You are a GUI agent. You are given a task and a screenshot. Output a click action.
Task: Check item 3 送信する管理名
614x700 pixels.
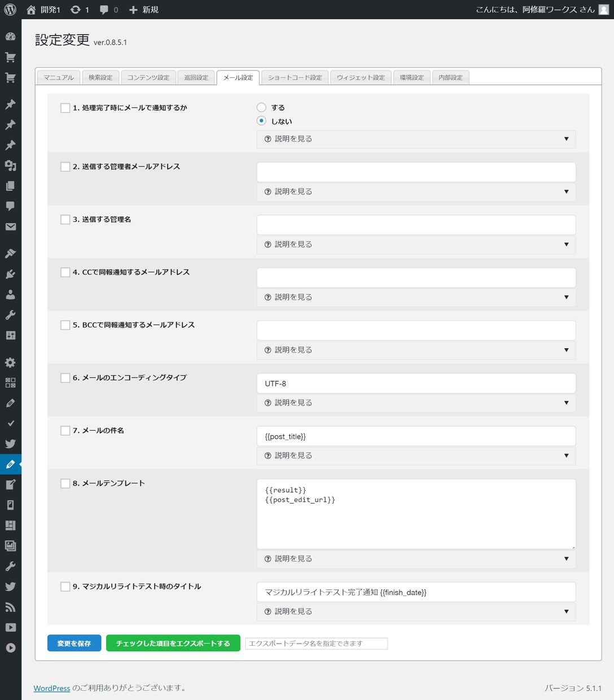pyautogui.click(x=65, y=219)
